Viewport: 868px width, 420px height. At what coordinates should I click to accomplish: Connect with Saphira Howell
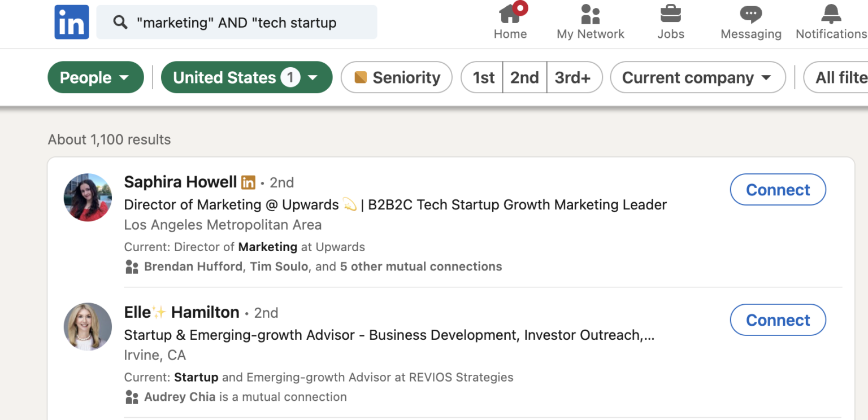[778, 190]
